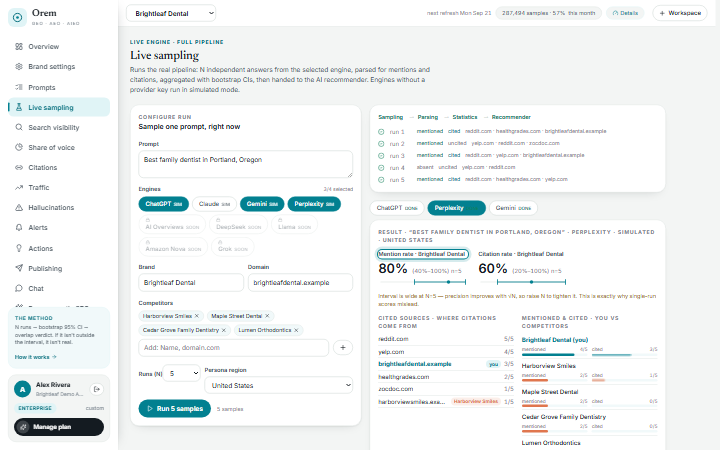Click the locked Amazon Nova engine chip
Image resolution: width=720 pixels, height=450 pixels.
click(173, 247)
